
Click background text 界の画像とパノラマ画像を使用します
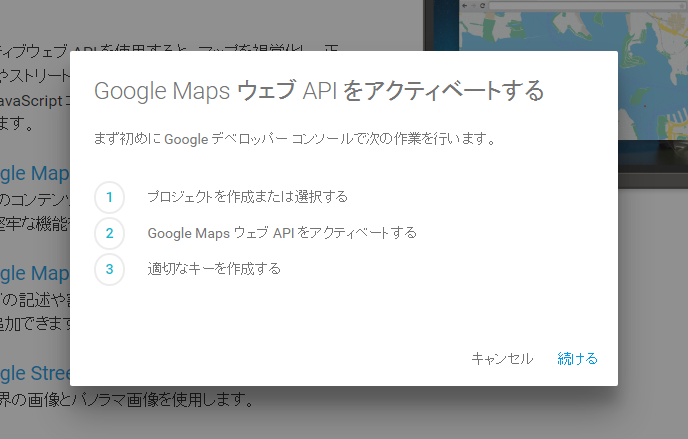[x=126, y=400]
